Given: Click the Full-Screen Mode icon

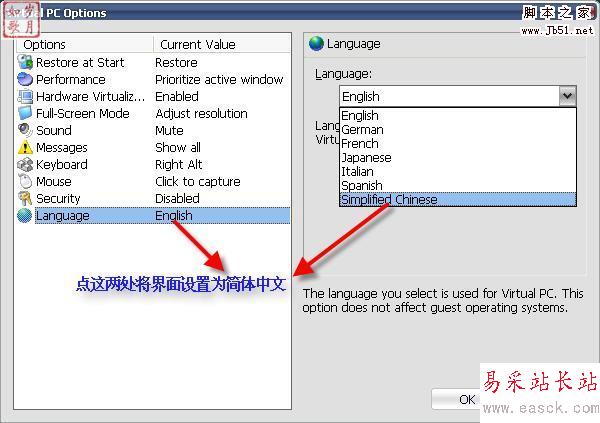Looking at the screenshot, I should pyautogui.click(x=25, y=113).
